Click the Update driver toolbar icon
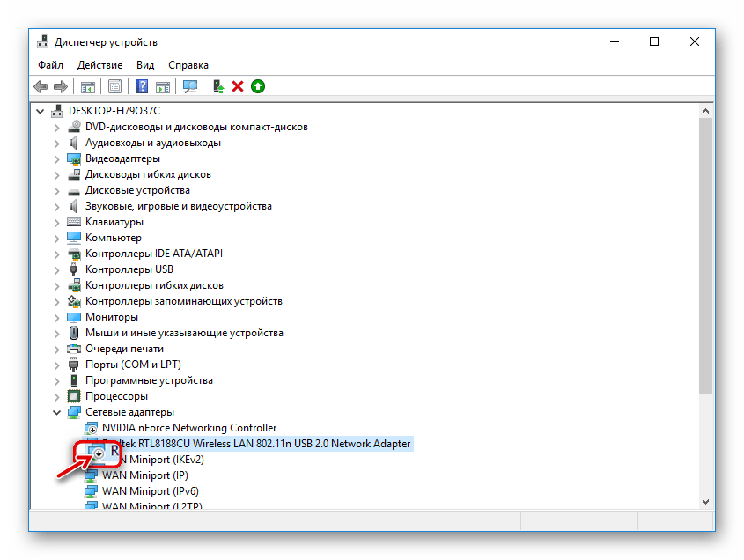 tap(217, 87)
